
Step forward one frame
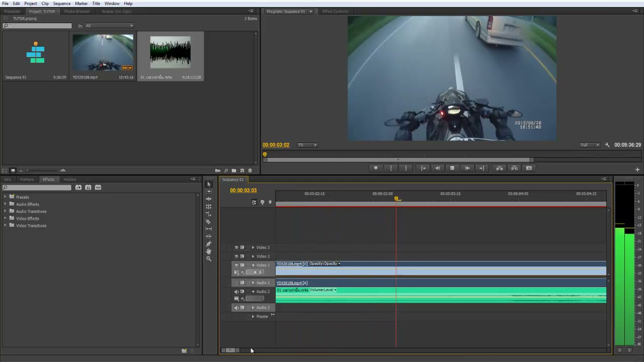[467, 168]
